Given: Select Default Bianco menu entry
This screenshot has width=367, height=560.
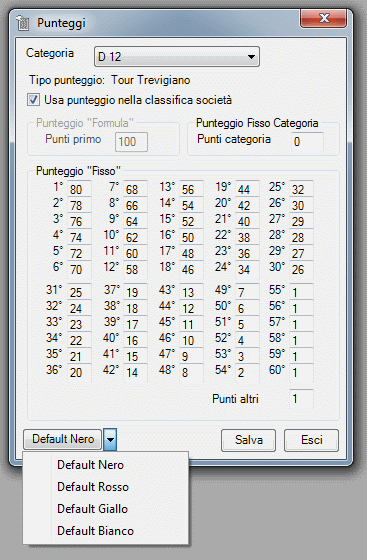Looking at the screenshot, I should (106, 531).
